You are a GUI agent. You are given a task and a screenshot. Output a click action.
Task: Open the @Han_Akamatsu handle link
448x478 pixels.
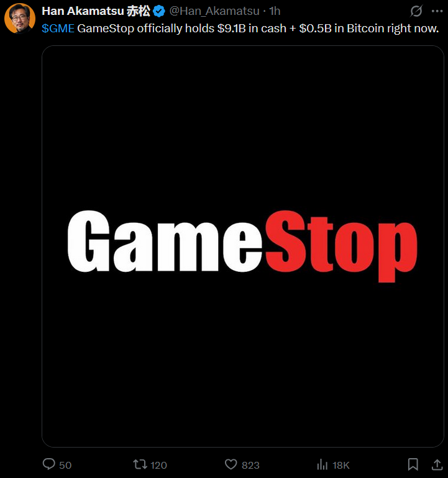[x=214, y=11]
